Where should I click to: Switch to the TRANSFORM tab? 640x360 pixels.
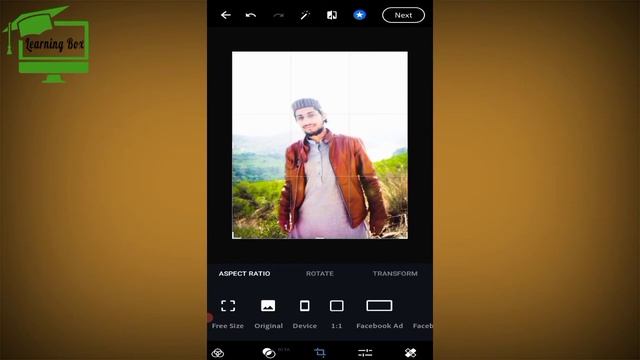pyautogui.click(x=395, y=273)
